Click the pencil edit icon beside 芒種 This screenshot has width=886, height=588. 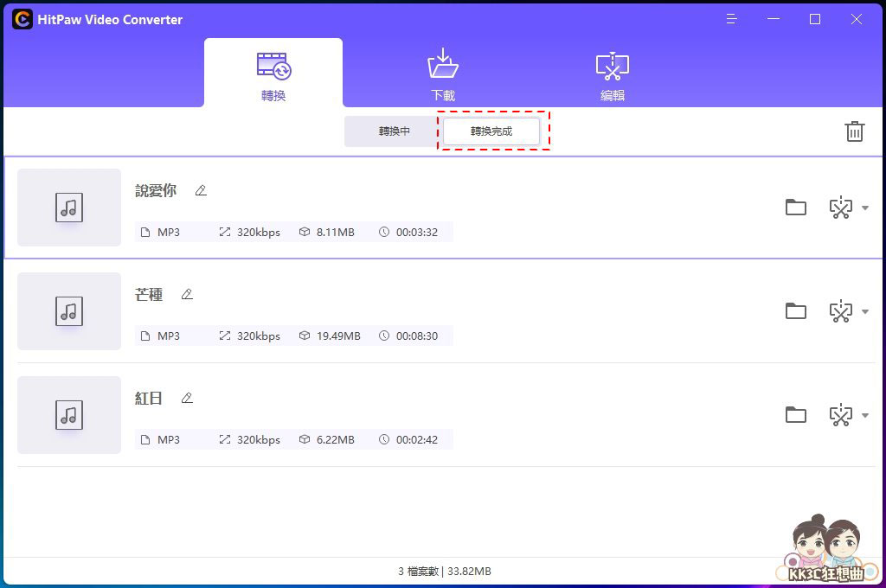(x=188, y=294)
